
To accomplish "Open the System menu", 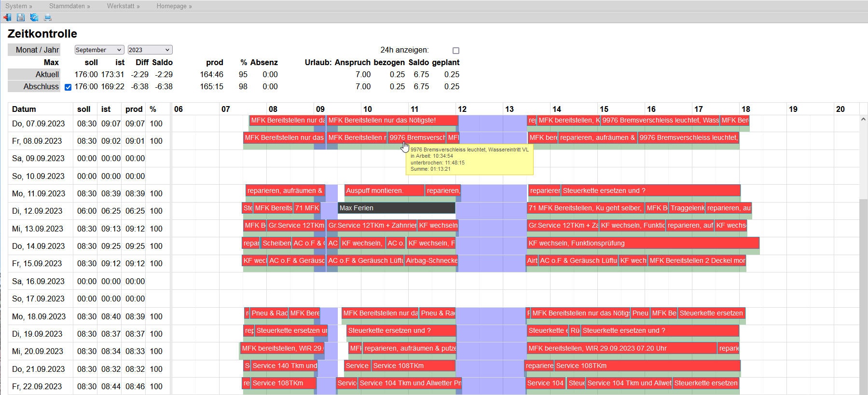I will click(x=19, y=6).
